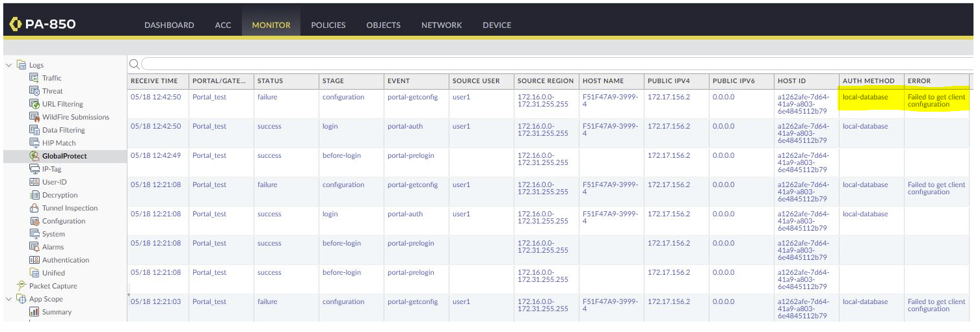The height and width of the screenshot is (332, 980).
Task: Click the WildFire Submissions icon
Action: coord(34,117)
